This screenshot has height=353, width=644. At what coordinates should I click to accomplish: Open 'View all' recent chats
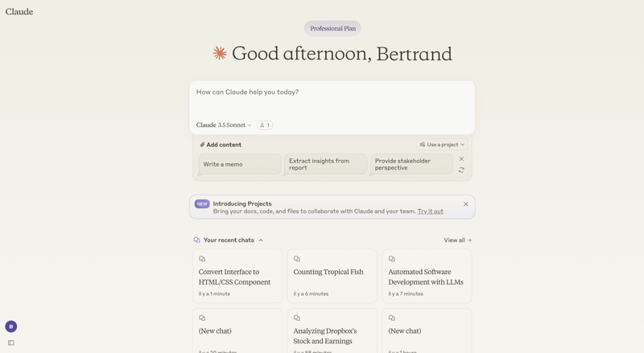point(457,240)
